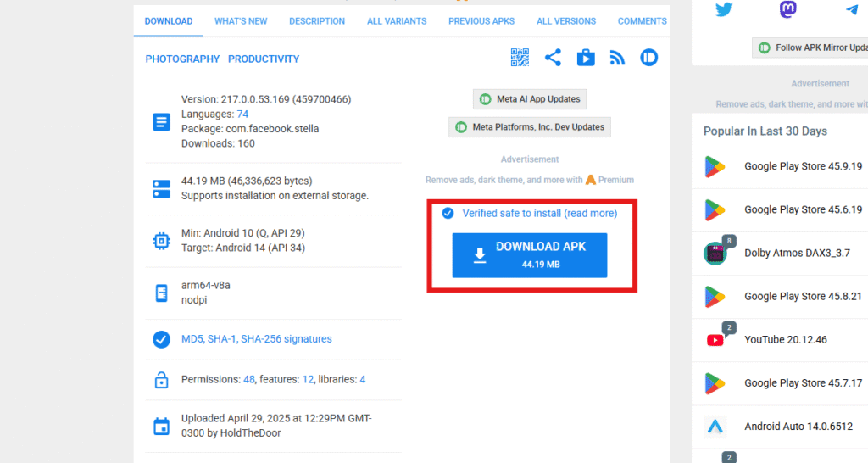Image resolution: width=868 pixels, height=463 pixels.
Task: Open Android Auto 14.0.6512 entry
Action: [x=798, y=427]
